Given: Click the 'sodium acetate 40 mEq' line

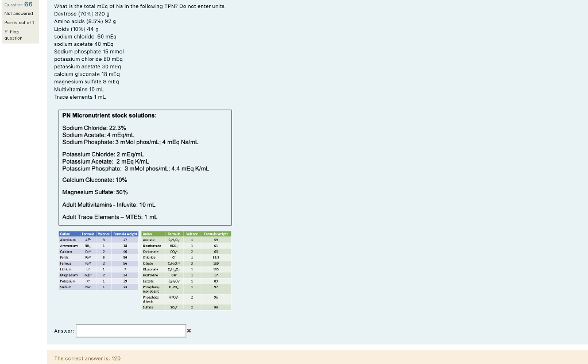Looking at the screenshot, I should (x=84, y=44).
